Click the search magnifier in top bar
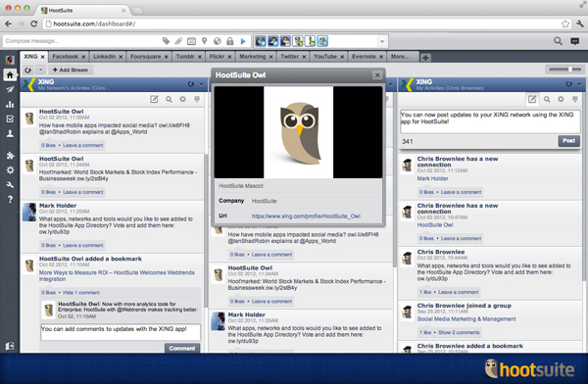 tap(558, 41)
